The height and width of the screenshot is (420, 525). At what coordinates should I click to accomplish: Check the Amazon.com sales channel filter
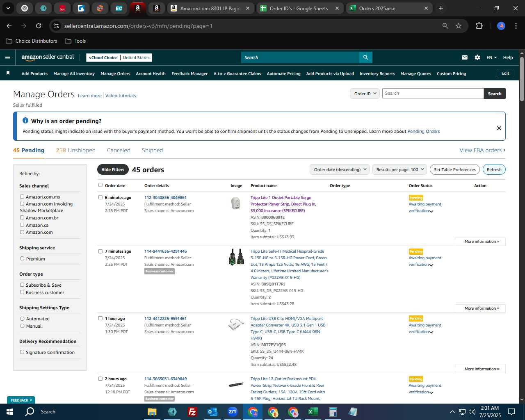(x=22, y=232)
